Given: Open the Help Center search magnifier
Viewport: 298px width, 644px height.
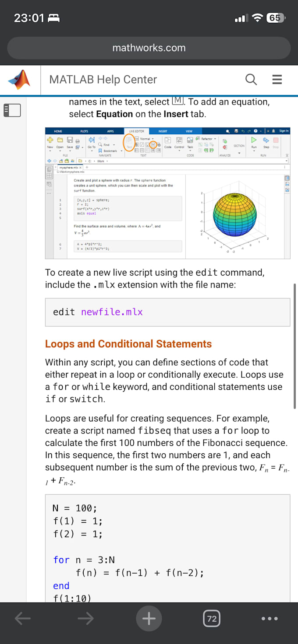Looking at the screenshot, I should tap(251, 80).
